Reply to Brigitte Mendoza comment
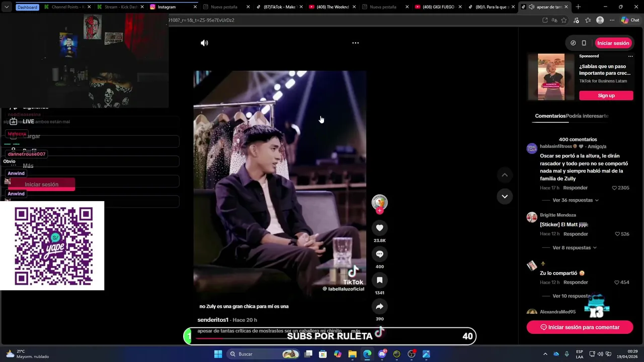This screenshot has width=644, height=362. coord(576,234)
